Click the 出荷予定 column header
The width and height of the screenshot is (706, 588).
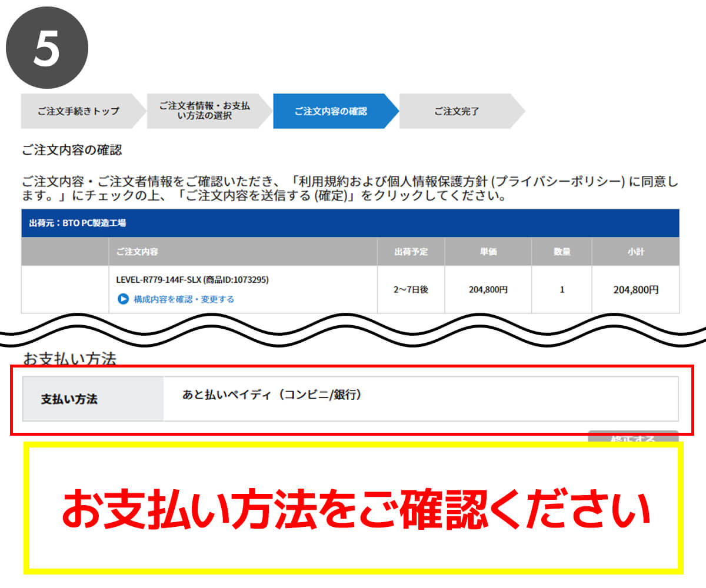tap(411, 252)
